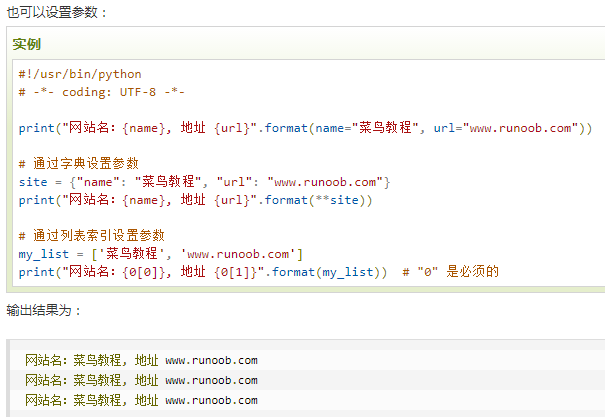Click the "#!/usr/bin/python" shebang line
The image size is (605, 417).
point(80,74)
